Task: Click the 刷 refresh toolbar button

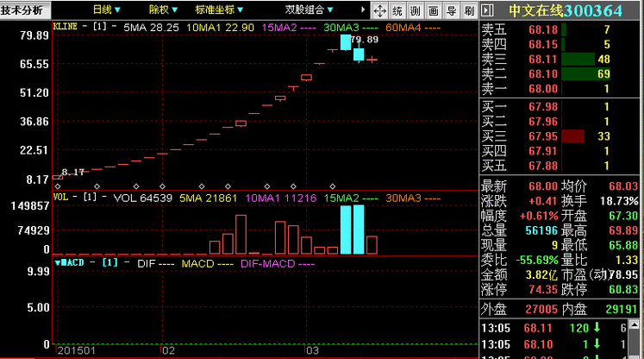Action: pyautogui.click(x=468, y=10)
